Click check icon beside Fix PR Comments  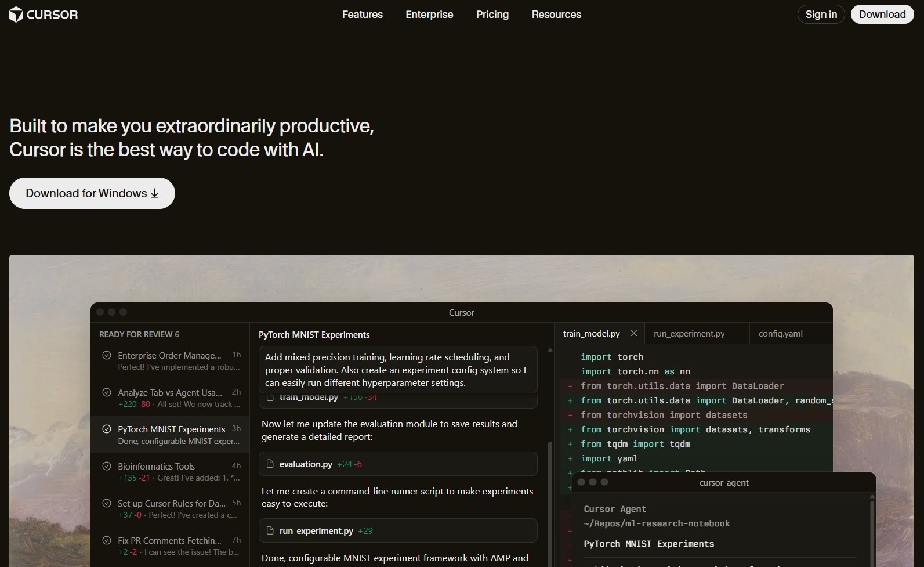coord(107,540)
